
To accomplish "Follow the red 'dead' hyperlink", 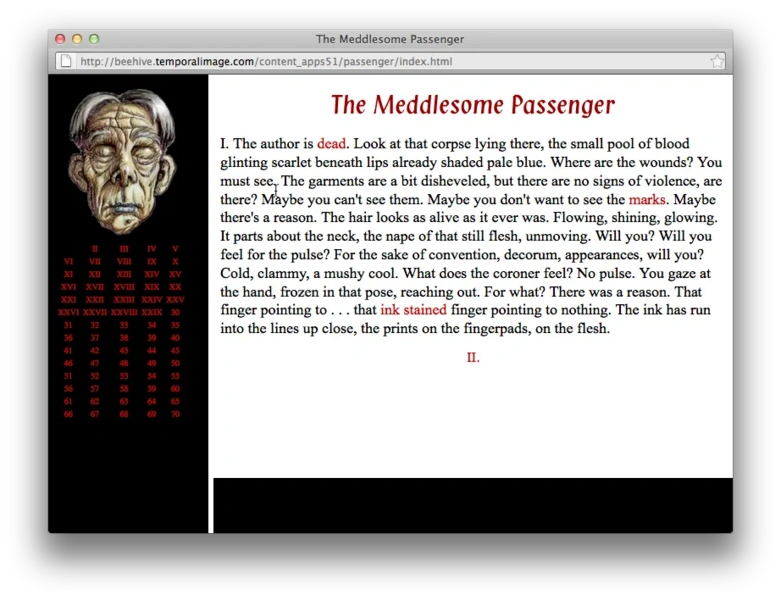I will coord(331,143).
